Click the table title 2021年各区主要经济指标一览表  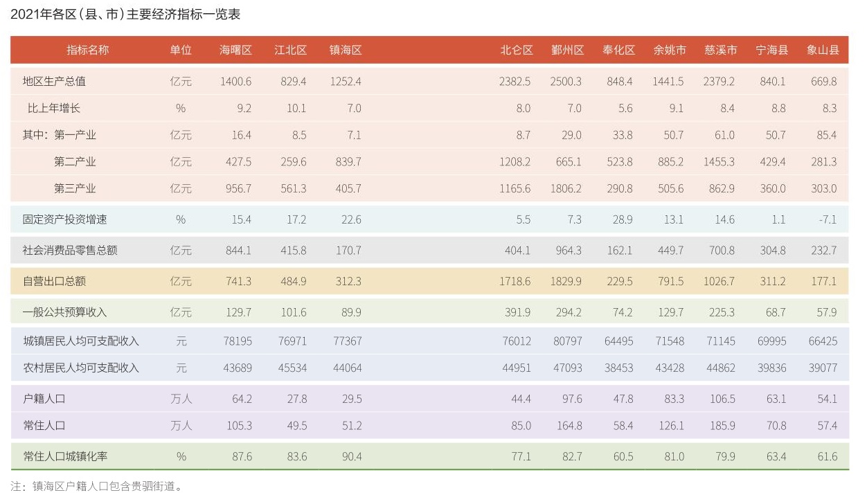125,14
